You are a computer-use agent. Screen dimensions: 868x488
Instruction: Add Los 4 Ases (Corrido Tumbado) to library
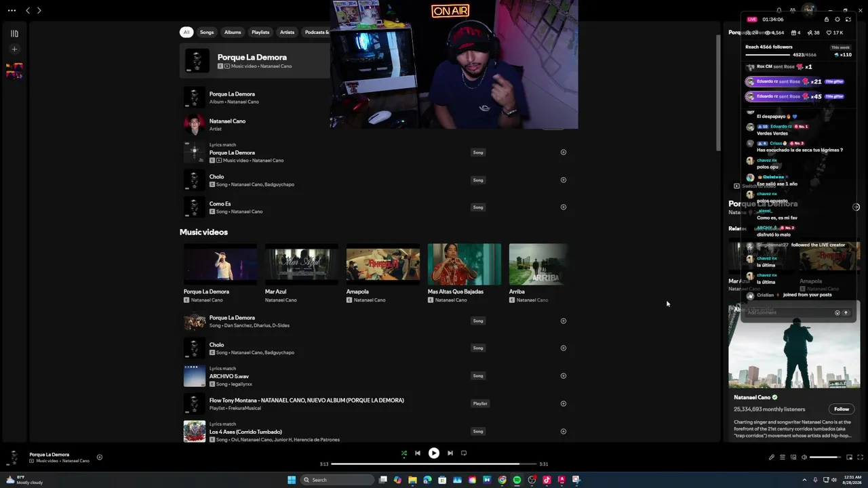pyautogui.click(x=564, y=432)
